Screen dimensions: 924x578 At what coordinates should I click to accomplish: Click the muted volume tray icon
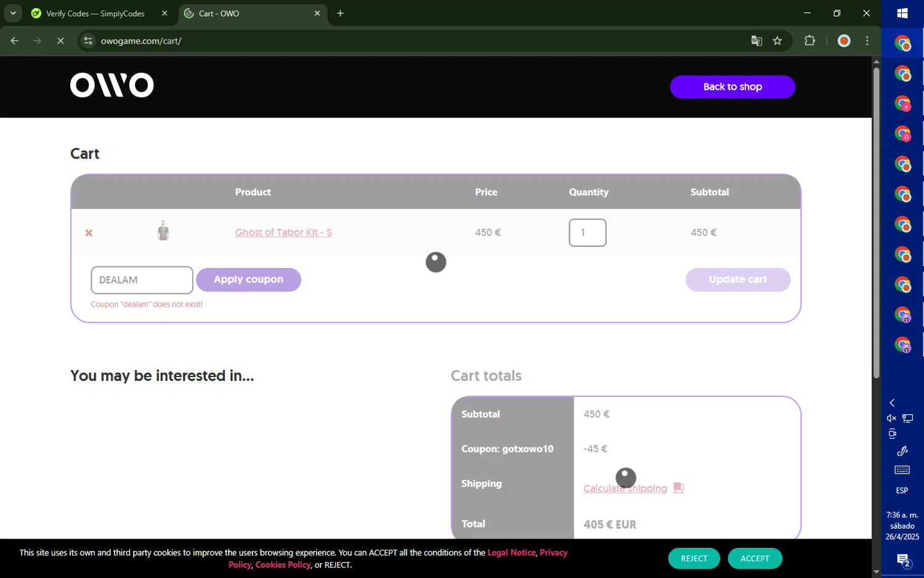coord(891,418)
